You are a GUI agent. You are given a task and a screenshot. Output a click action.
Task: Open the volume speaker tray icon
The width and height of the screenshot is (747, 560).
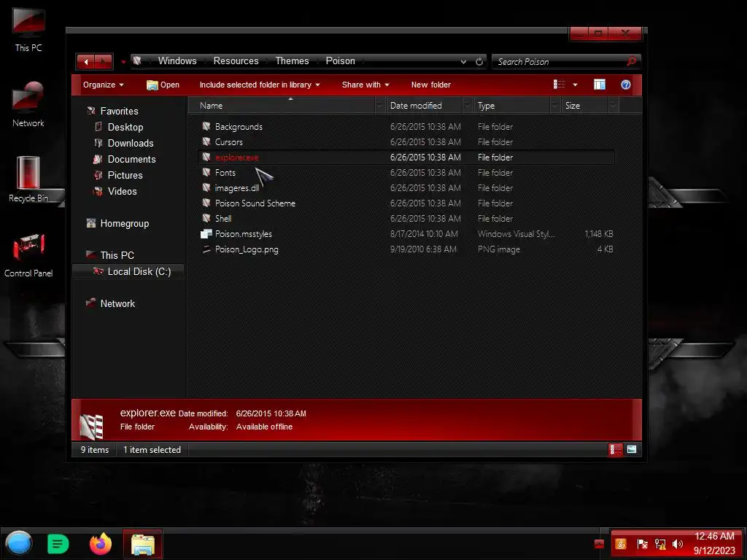click(677, 544)
